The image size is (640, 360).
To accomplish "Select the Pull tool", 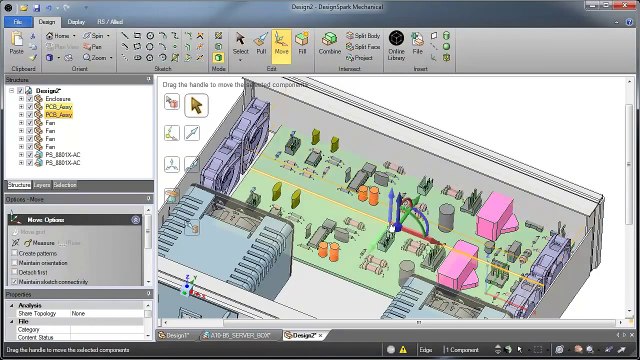I will point(261,44).
